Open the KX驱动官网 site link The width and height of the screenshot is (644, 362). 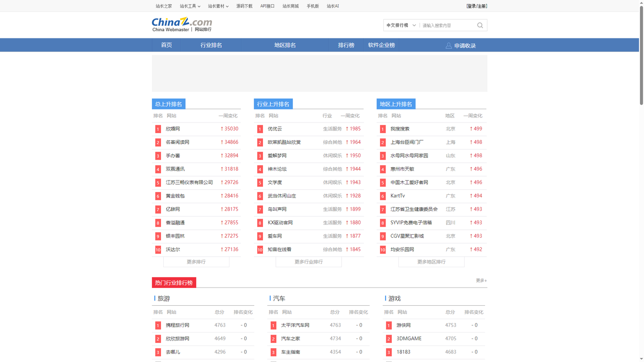tap(280, 223)
